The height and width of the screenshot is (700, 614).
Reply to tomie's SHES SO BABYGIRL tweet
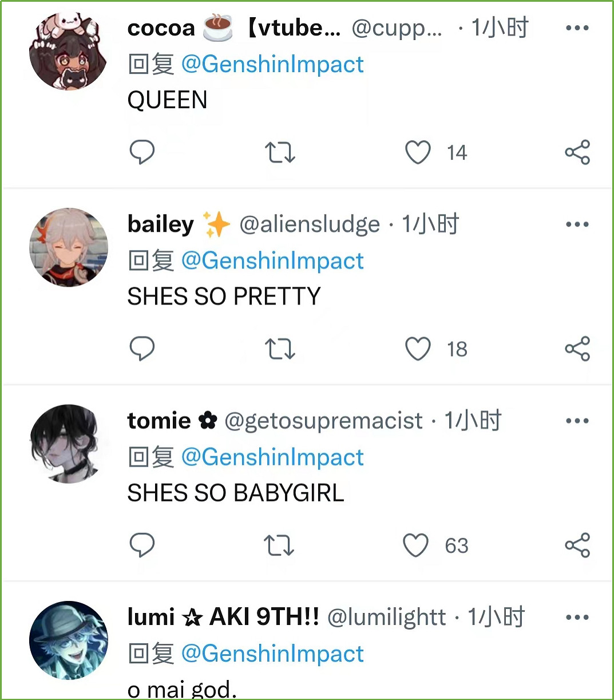142,545
